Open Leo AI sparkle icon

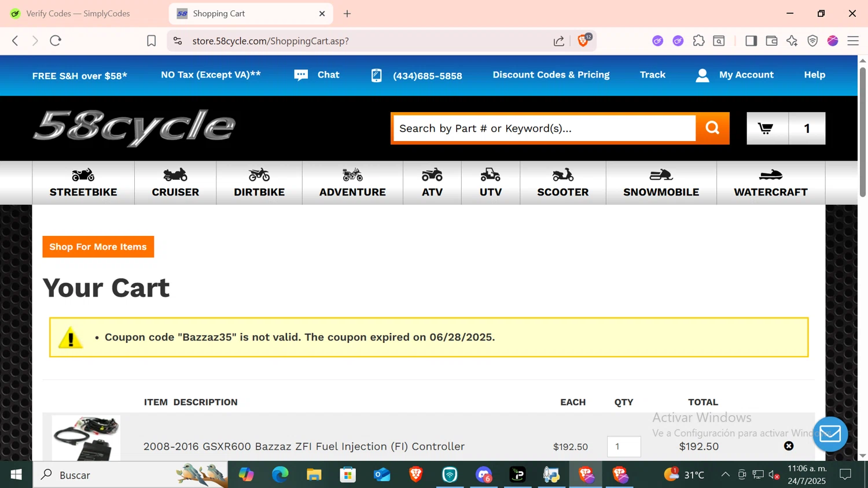792,41
